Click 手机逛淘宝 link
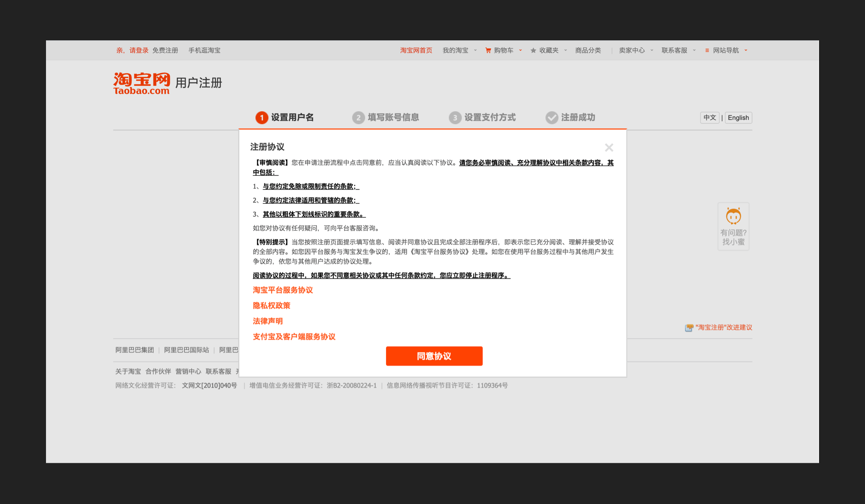Viewport: 865px width, 504px height. [205, 50]
